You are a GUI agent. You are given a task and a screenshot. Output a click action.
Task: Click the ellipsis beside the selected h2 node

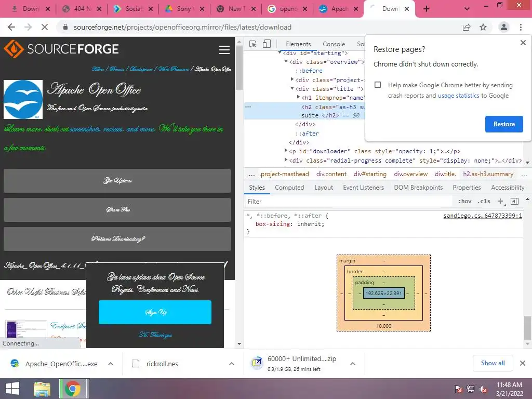click(248, 107)
